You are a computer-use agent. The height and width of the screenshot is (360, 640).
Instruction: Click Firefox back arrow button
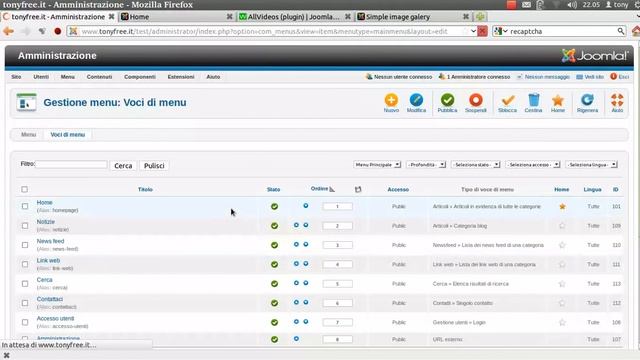pos(9,31)
